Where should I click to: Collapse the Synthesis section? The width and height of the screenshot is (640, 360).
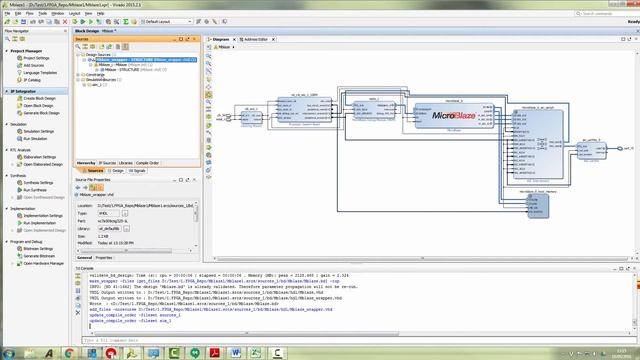(x=7, y=176)
